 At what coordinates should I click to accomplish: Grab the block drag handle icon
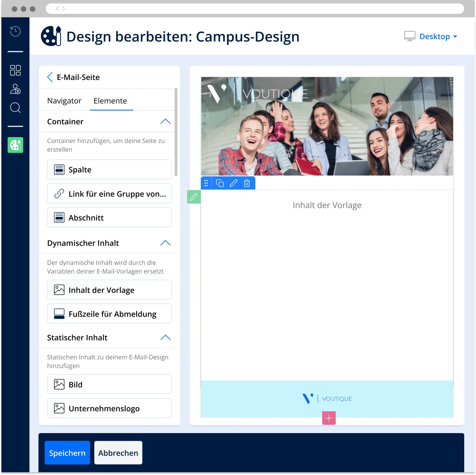tap(206, 183)
